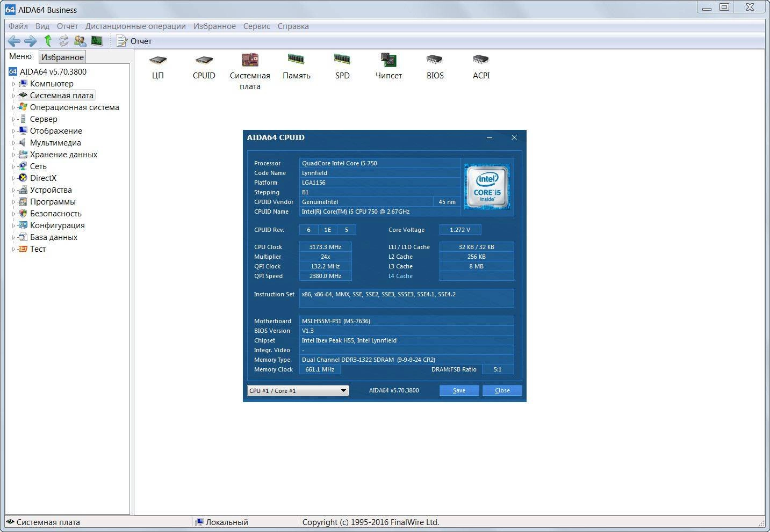Click the green up-arrow toolbar icon
The height and width of the screenshot is (532, 770).
(48, 41)
